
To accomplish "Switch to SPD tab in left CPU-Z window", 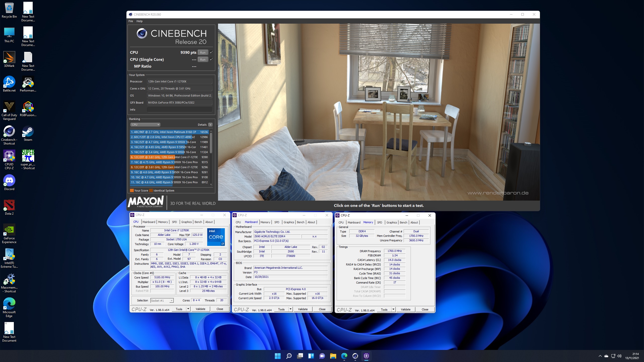I will 174,222.
